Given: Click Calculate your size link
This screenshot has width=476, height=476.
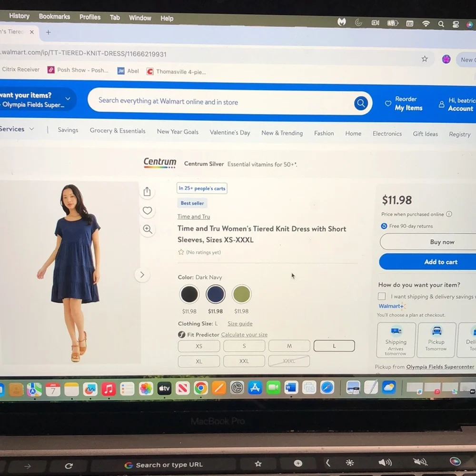Looking at the screenshot, I should [244, 335].
